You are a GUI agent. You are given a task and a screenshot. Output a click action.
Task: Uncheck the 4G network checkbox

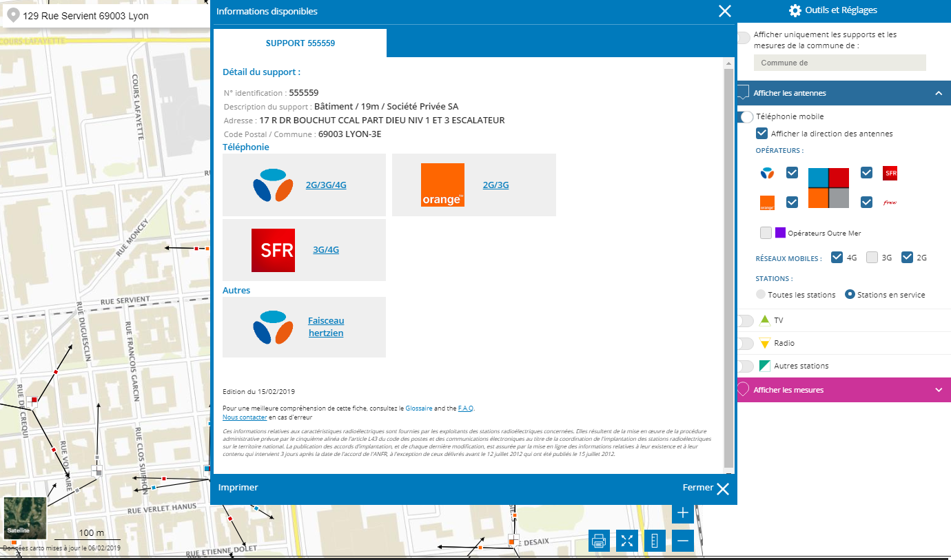click(837, 258)
